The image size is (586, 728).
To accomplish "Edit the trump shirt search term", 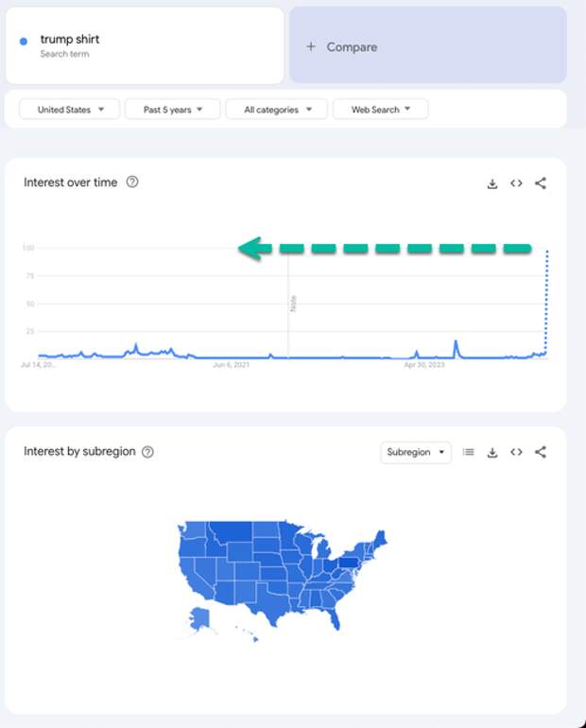I will 70,40.
